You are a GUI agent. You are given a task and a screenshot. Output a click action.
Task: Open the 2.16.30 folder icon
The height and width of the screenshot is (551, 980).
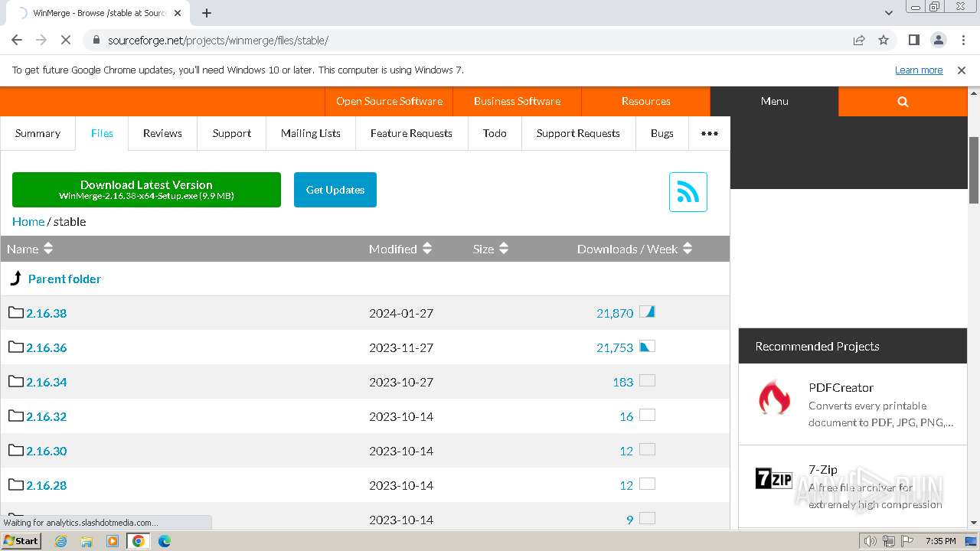(x=16, y=450)
